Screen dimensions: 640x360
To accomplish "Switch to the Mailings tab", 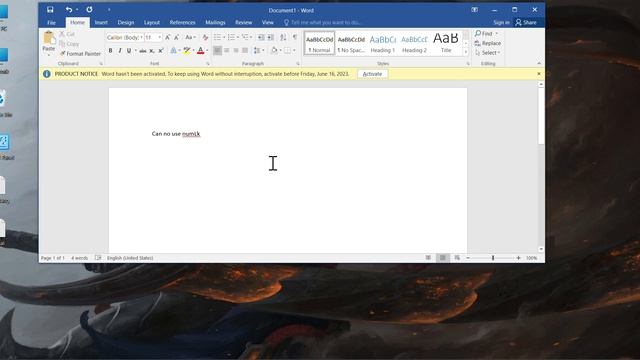I will [215, 22].
